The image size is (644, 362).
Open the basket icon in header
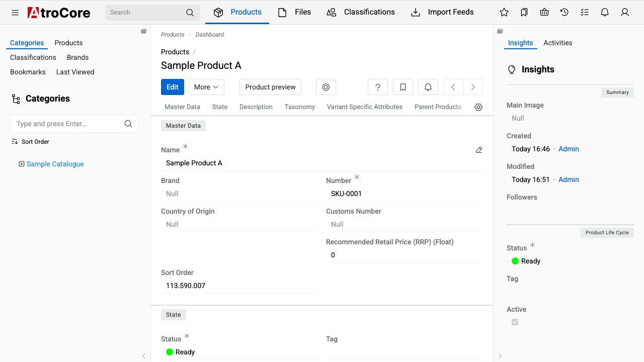pyautogui.click(x=544, y=13)
